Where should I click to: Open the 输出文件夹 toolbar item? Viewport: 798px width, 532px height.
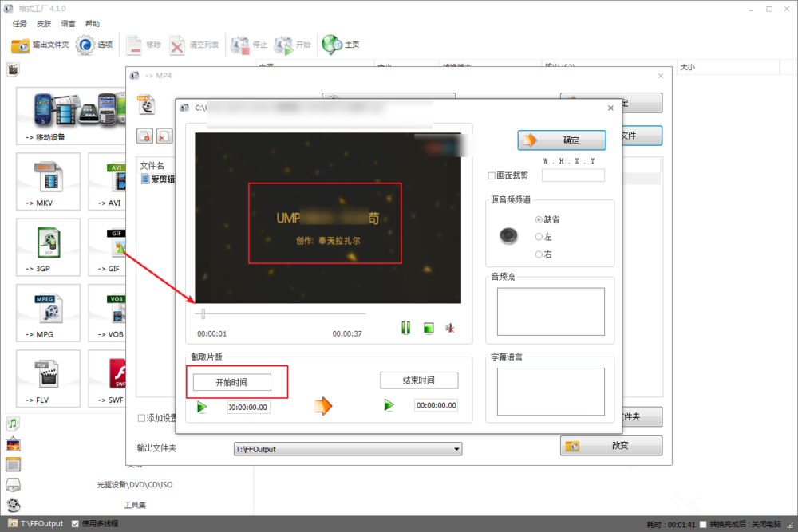[41, 45]
